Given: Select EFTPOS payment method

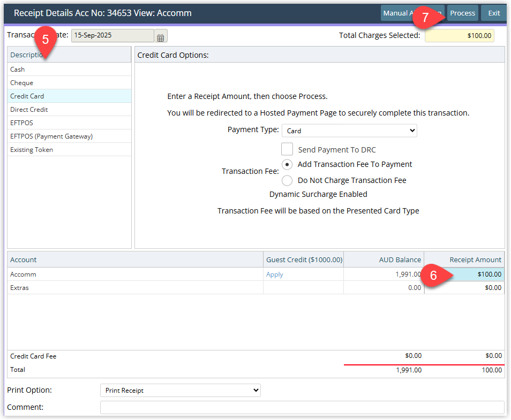Looking at the screenshot, I should click(70, 123).
